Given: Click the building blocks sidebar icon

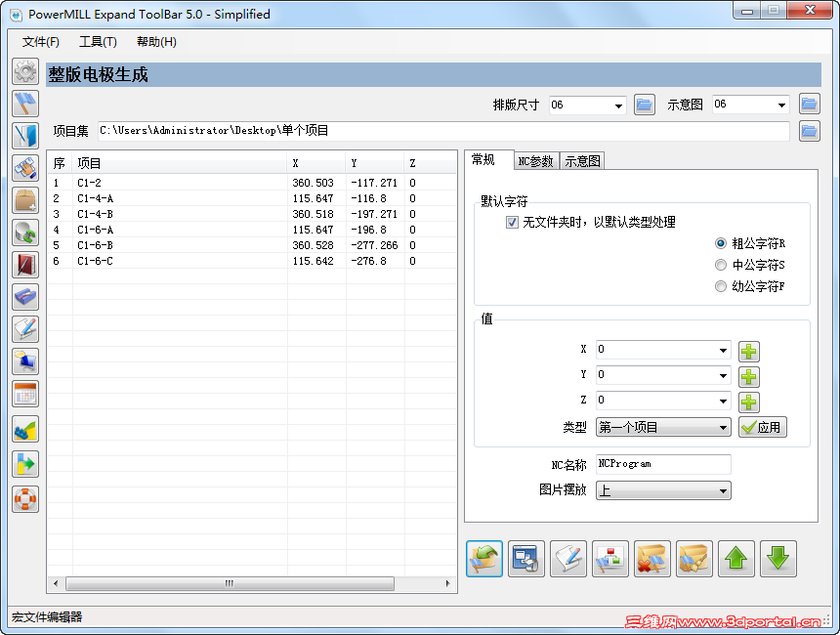Looking at the screenshot, I should [x=25, y=429].
